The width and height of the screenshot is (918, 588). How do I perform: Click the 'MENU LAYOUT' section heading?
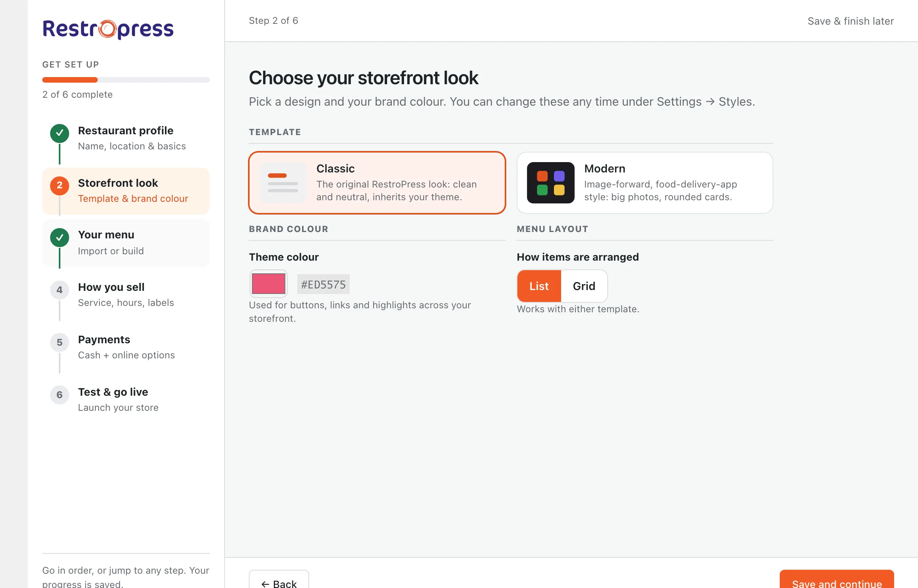click(x=552, y=229)
